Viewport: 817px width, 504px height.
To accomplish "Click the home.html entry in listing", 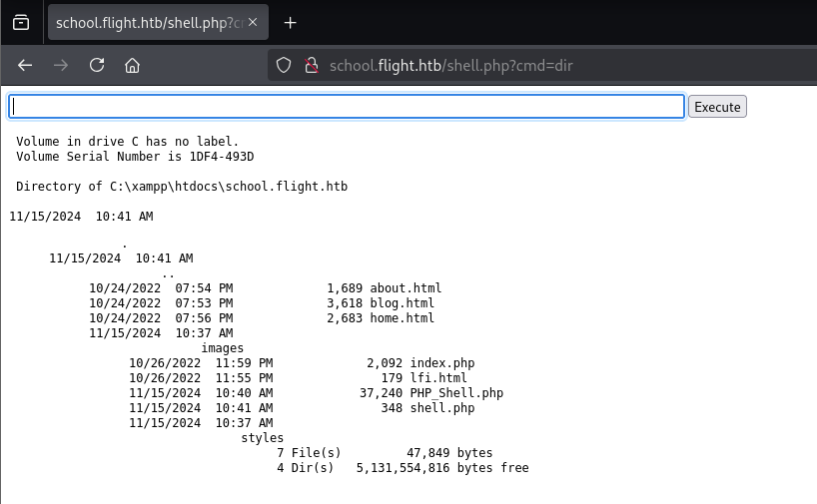I will (403, 318).
